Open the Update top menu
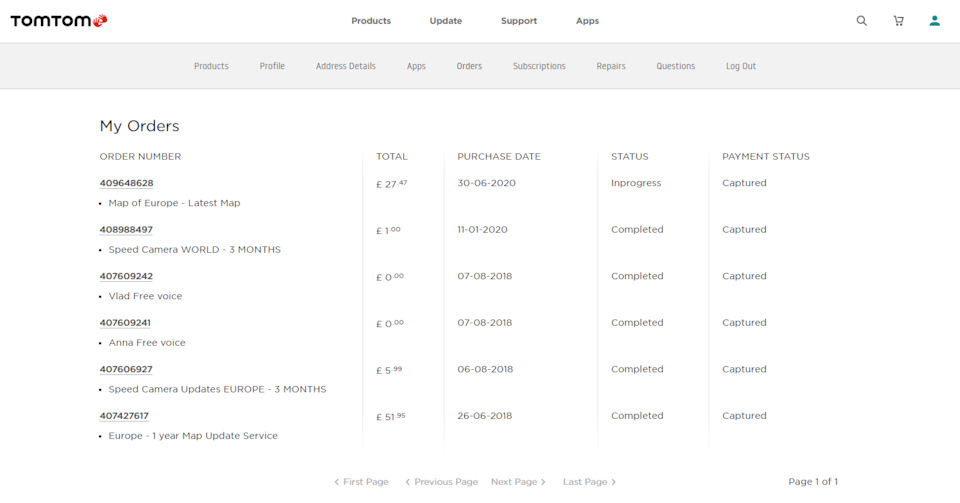Screen dimensions: 960x503 tap(446, 21)
